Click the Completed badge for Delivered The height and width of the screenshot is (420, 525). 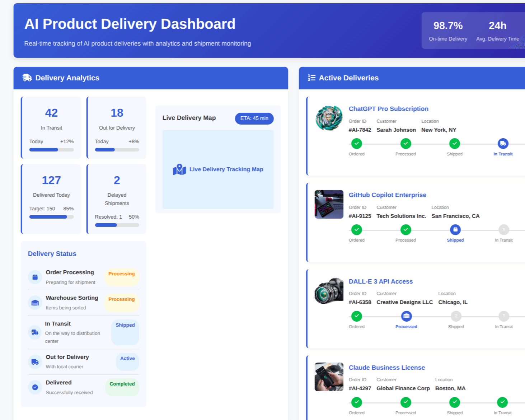[122, 387]
